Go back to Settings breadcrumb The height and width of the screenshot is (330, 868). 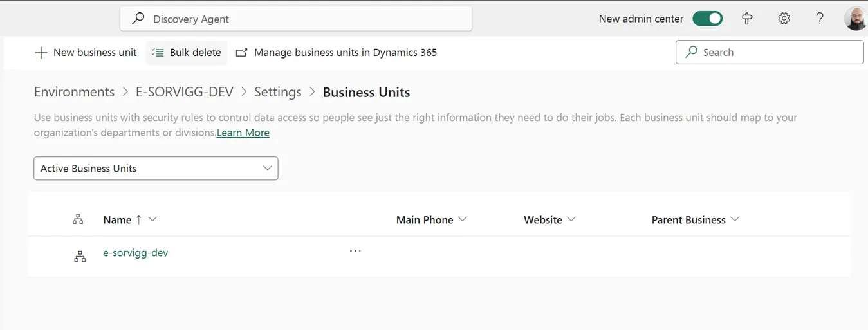tap(277, 92)
